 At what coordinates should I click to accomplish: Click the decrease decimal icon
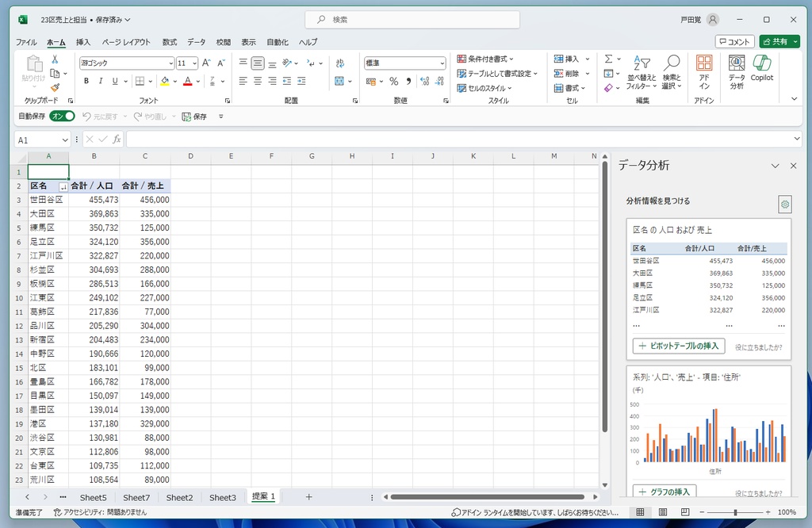pyautogui.click(x=439, y=82)
